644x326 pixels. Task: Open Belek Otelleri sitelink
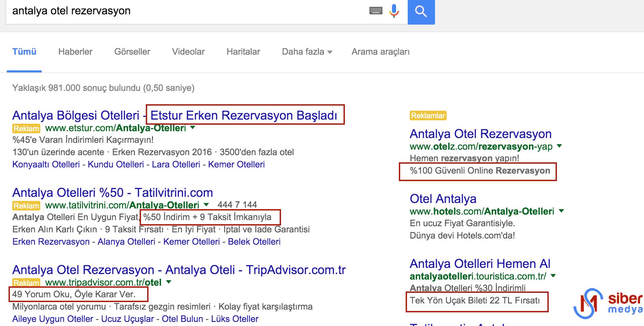point(254,242)
